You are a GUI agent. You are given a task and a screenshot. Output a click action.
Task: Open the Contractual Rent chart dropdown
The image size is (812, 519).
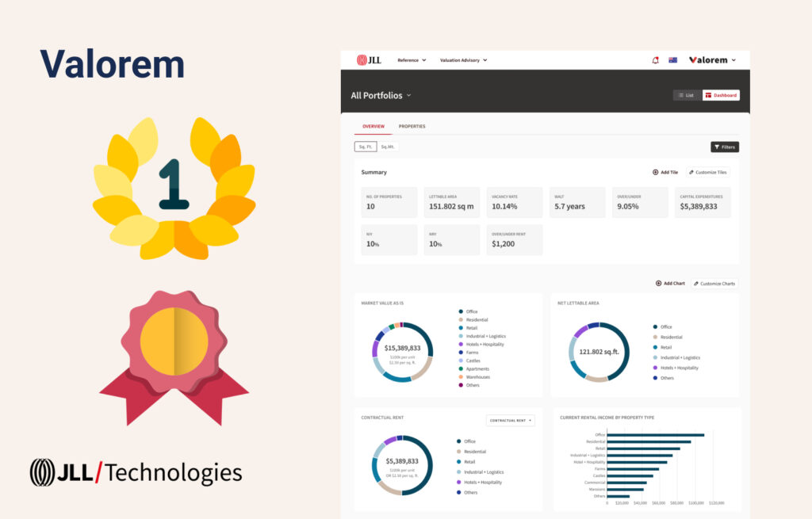tap(510, 421)
